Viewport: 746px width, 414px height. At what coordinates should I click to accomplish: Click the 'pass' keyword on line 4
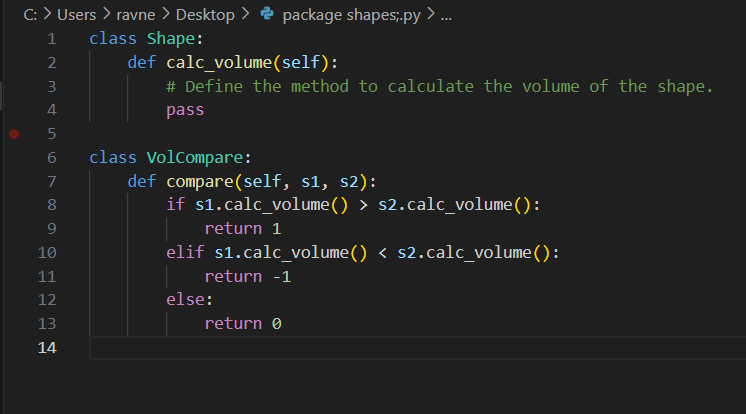coord(185,110)
